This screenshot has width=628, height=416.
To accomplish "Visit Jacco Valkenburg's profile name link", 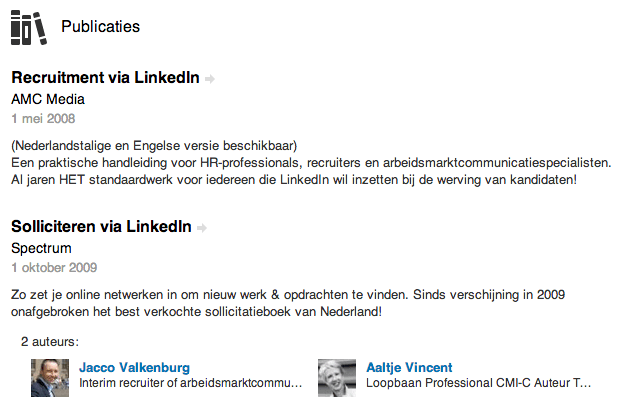I will [134, 367].
